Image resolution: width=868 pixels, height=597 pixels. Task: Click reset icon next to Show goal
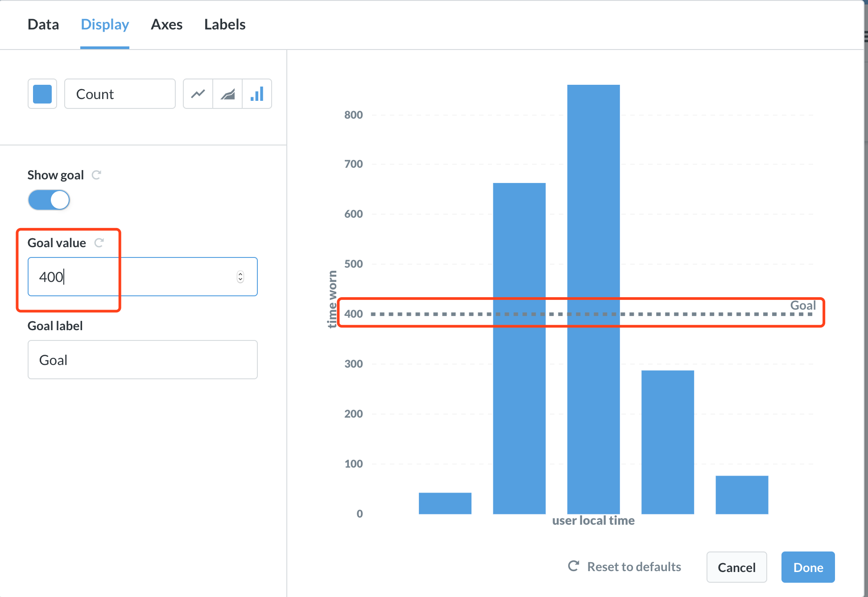coord(96,175)
